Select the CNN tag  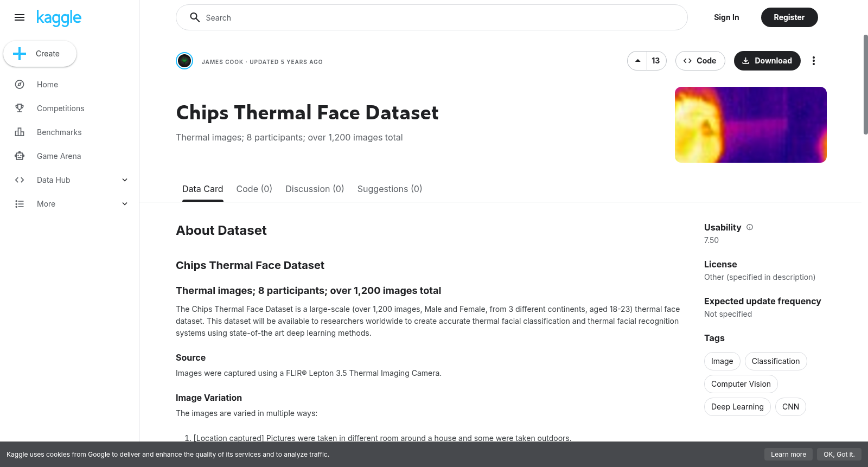[790, 407]
